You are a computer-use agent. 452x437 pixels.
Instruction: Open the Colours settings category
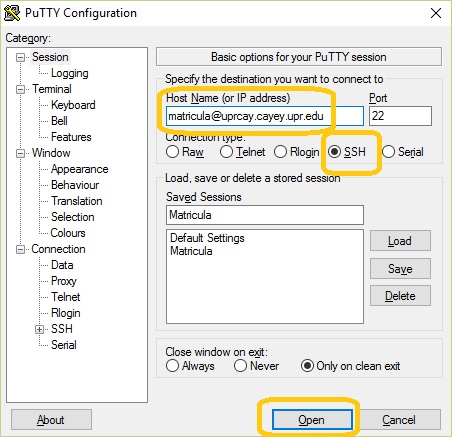tap(68, 233)
